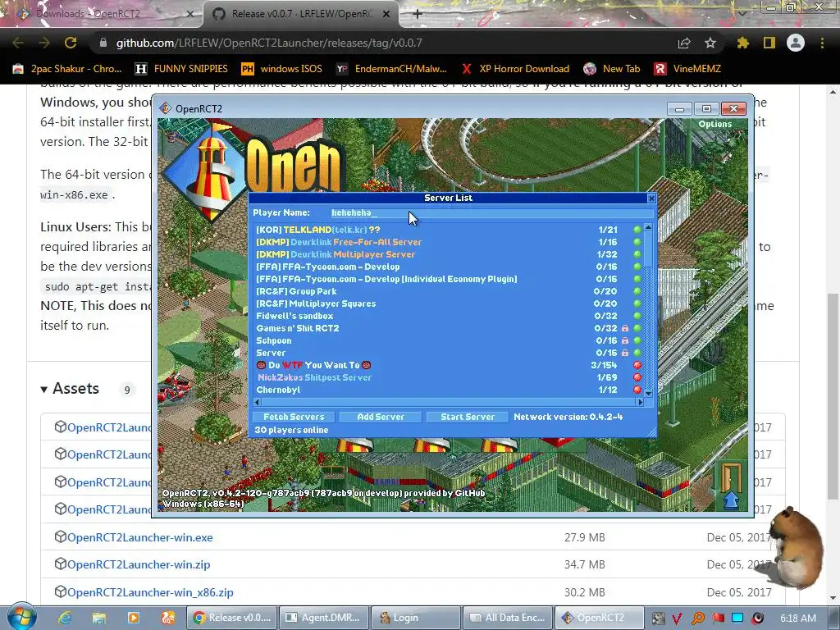Viewport: 840px width, 630px height.
Task: Click the Fetch Servers button
Action: pos(294,417)
